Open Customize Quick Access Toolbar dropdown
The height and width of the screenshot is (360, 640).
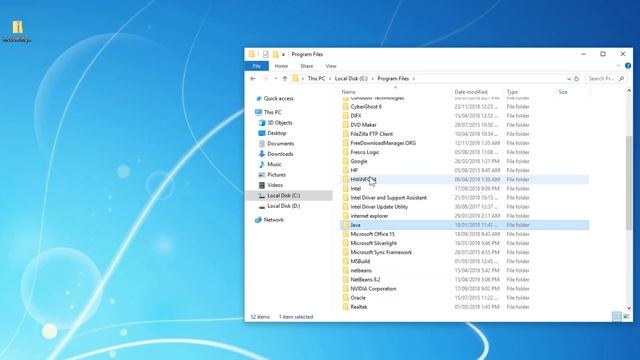click(x=283, y=54)
